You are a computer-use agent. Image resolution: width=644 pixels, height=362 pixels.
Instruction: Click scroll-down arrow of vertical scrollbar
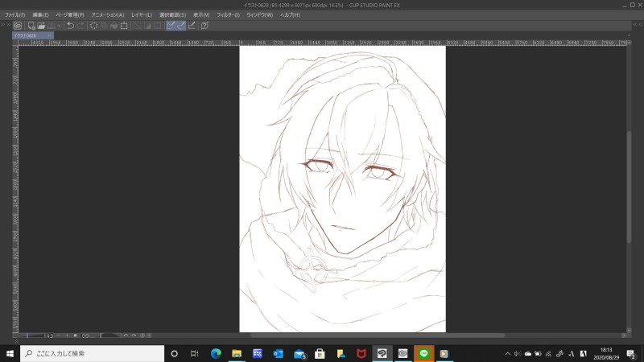point(629,330)
